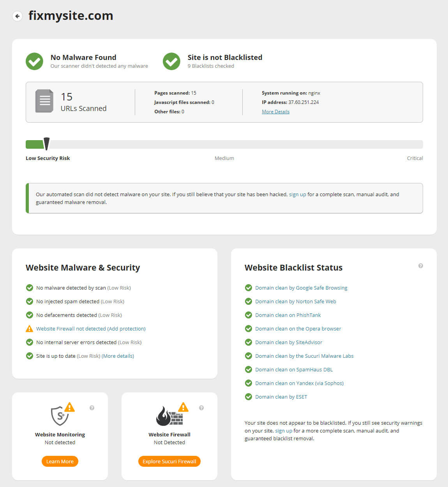Open Domain clean on the Opera browser

[298, 329]
